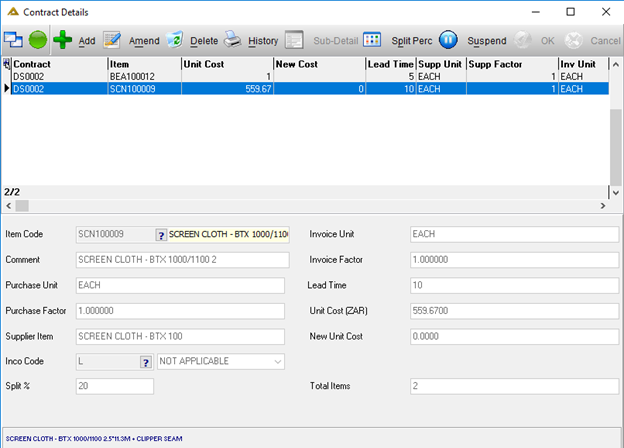Click the horizontal scrollbar thumb
The height and width of the screenshot is (448, 624).
(22, 206)
